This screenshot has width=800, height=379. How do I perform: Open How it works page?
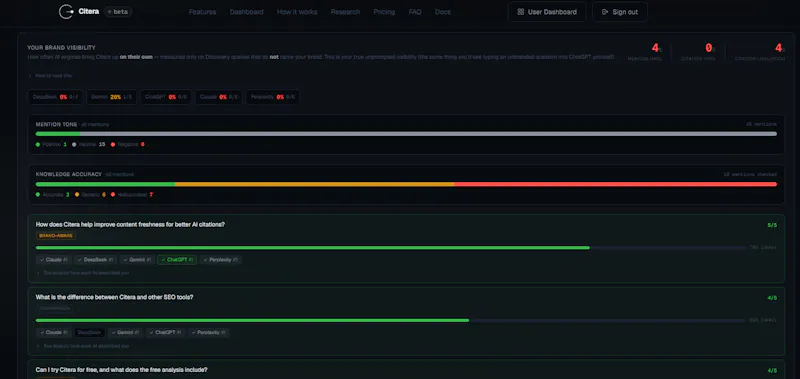297,12
